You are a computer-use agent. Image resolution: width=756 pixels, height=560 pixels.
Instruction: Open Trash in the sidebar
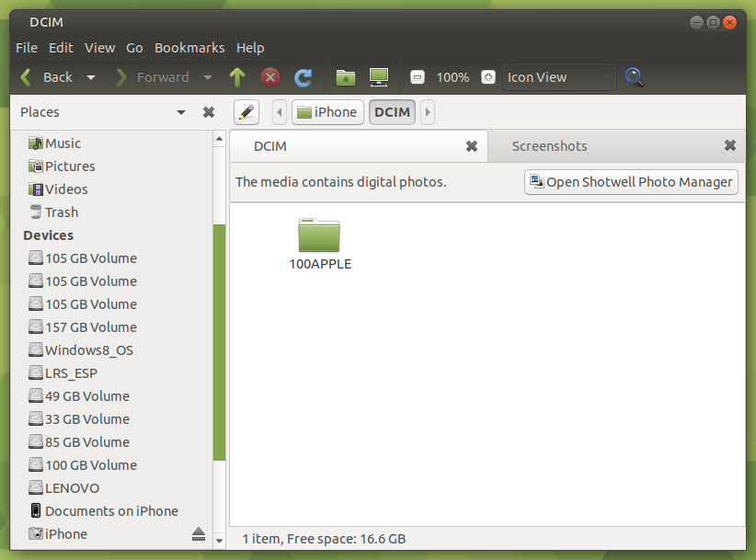click(x=53, y=212)
